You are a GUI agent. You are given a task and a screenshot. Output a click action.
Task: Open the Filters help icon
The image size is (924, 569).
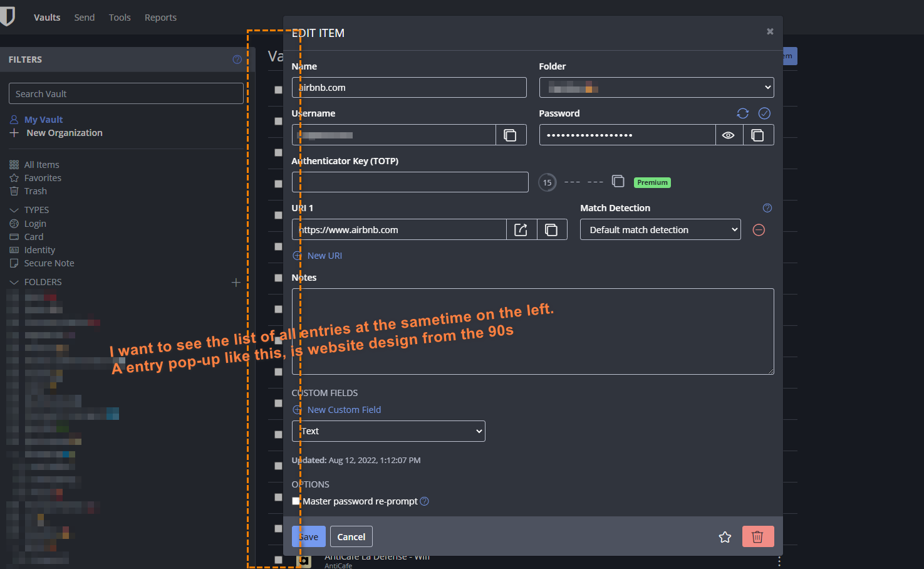click(237, 60)
